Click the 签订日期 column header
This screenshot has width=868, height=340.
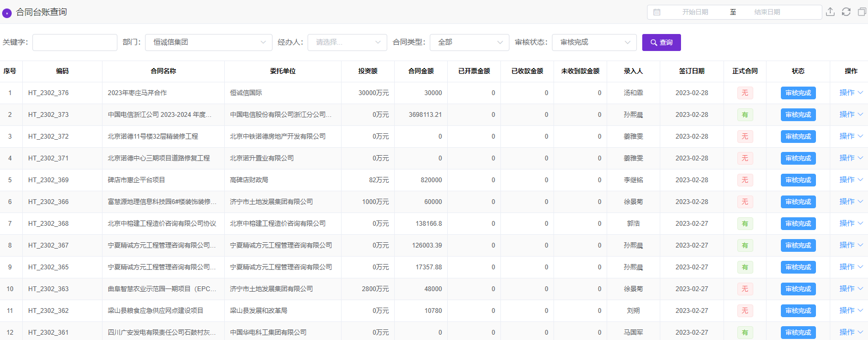[692, 71]
